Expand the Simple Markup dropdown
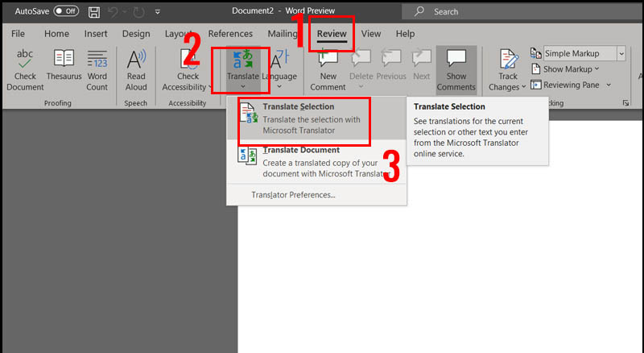The image size is (644, 353). coord(621,53)
